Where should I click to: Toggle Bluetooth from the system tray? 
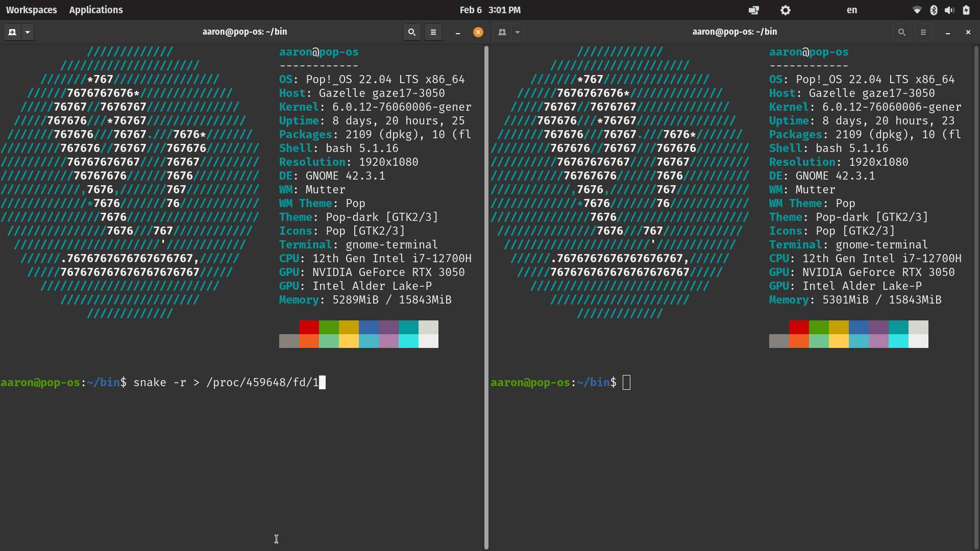click(933, 10)
